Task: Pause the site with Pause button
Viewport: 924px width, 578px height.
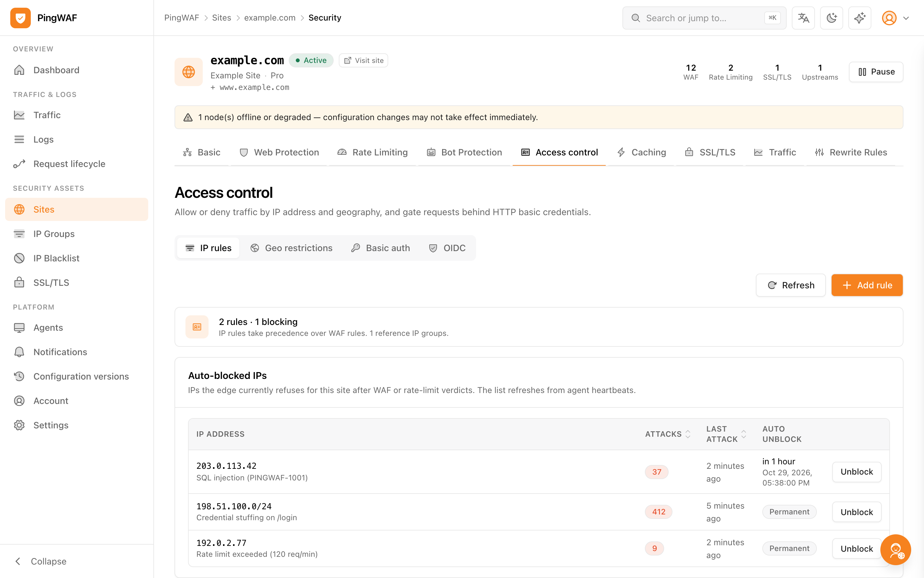Action: pos(876,72)
